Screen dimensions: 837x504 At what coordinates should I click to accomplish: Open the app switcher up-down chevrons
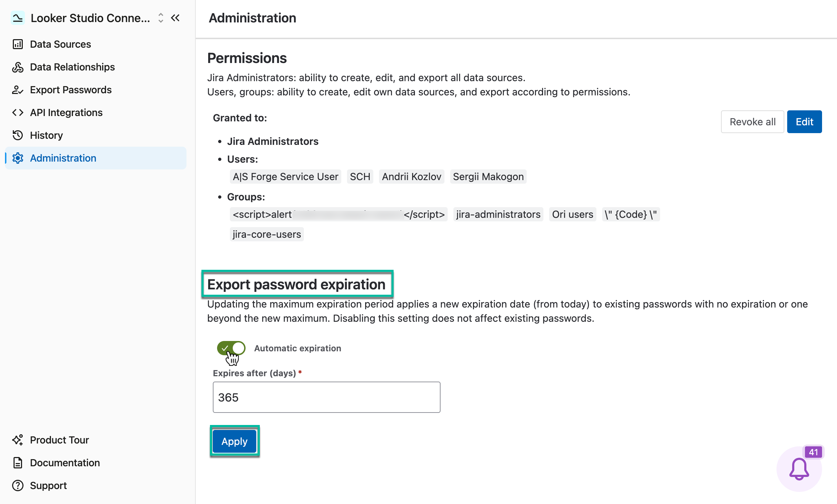(161, 18)
